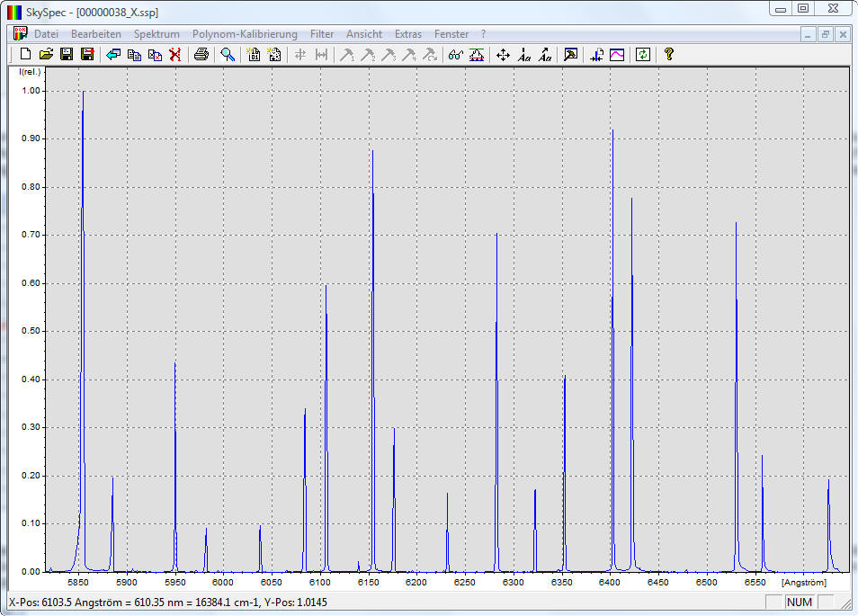Open the Fenster menu
Image resolution: width=858 pixels, height=616 pixels.
click(x=451, y=34)
